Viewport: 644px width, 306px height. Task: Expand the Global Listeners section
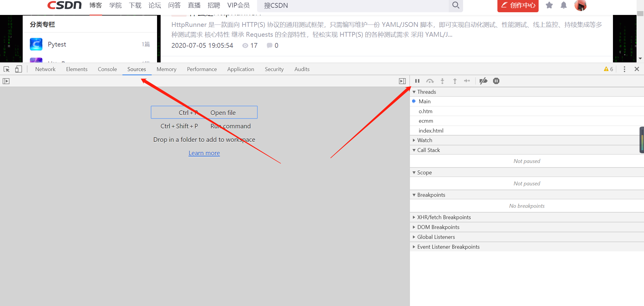coord(414,237)
